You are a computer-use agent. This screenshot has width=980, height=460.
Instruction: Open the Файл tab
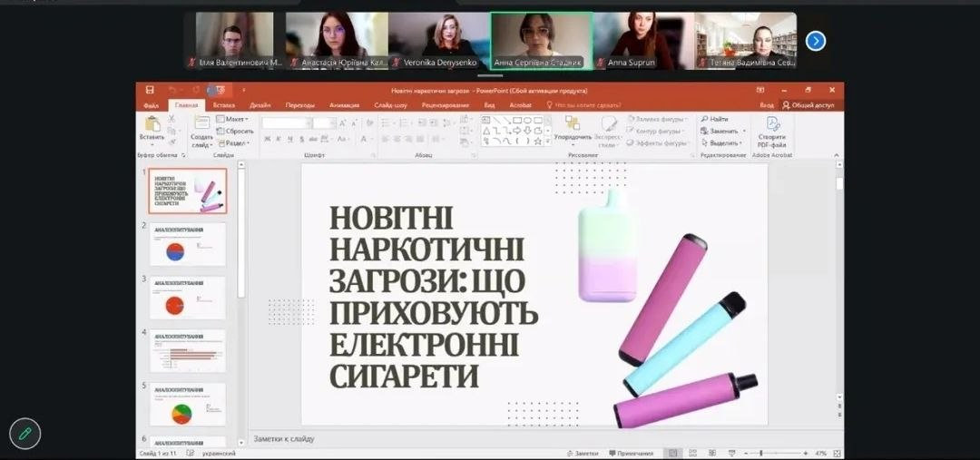[151, 105]
